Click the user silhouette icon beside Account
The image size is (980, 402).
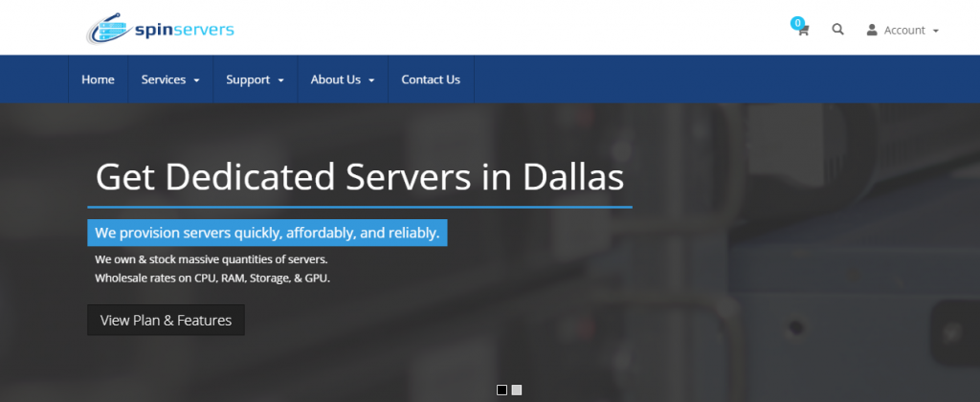pos(872,30)
